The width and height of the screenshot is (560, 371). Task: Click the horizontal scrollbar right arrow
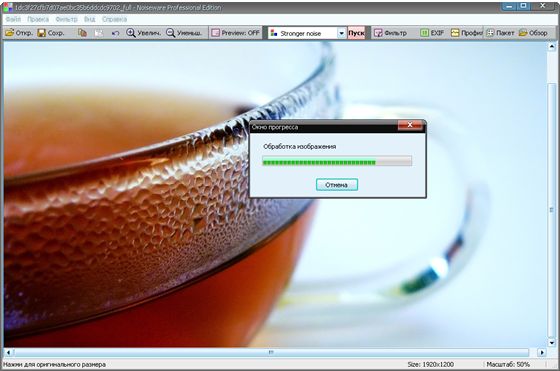tap(542, 352)
